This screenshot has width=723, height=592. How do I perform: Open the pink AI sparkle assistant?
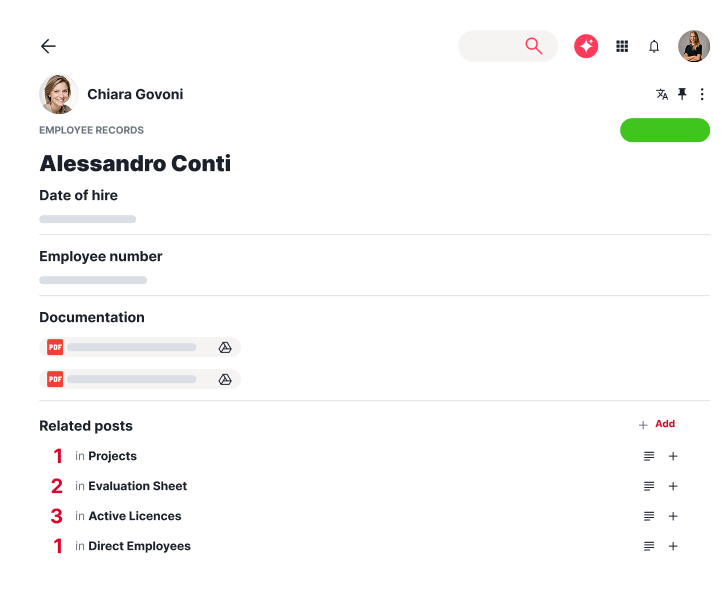click(586, 46)
